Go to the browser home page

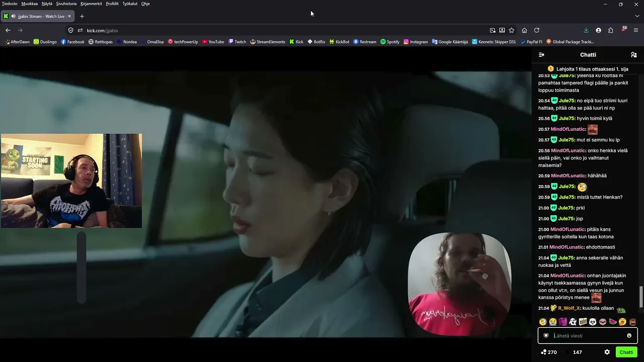524,30
